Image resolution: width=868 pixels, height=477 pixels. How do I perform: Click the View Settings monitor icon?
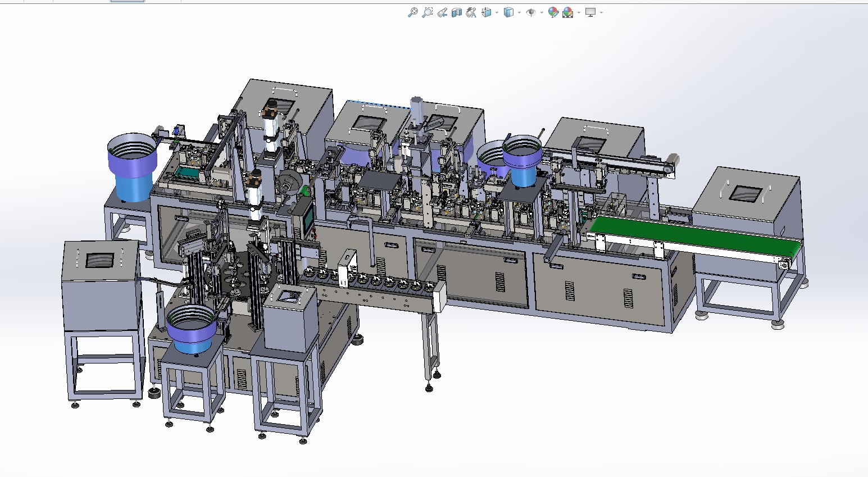590,12
